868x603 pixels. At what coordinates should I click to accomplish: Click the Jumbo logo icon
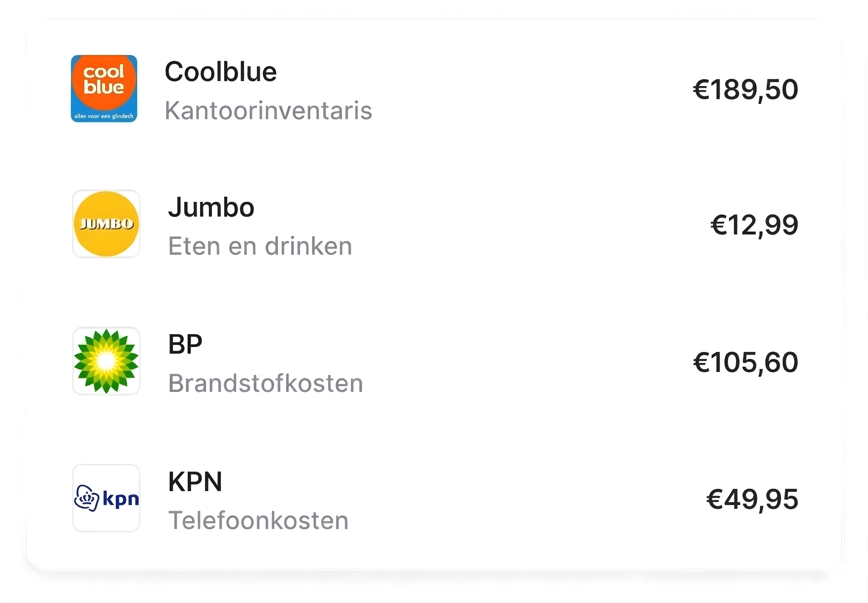(x=106, y=224)
